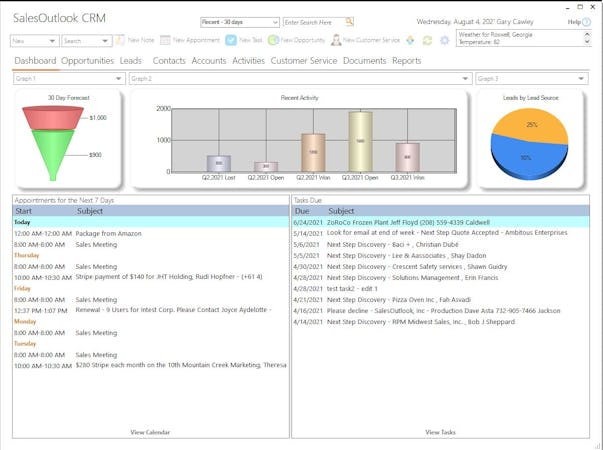This screenshot has width=603, height=450.
Task: Open the Graph 3 dropdown
Action: pyautogui.click(x=532, y=78)
